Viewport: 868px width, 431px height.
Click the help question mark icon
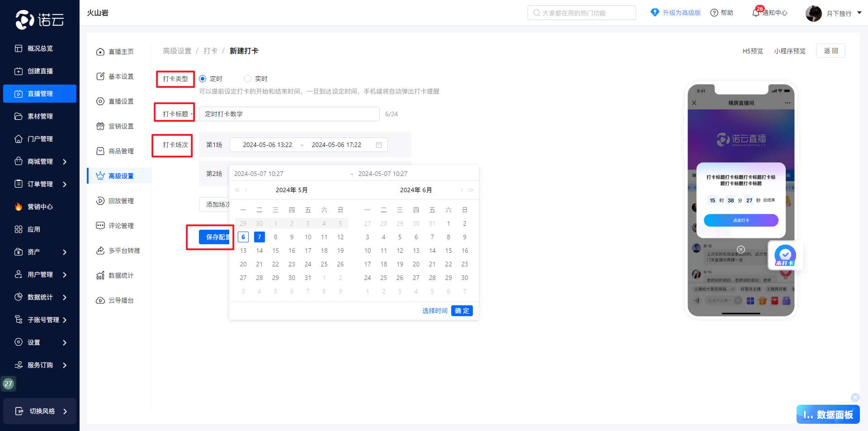click(x=714, y=13)
